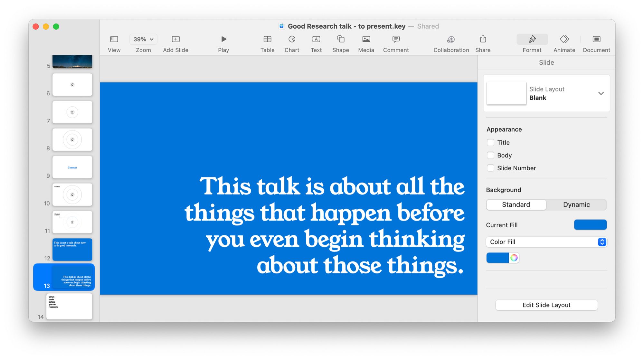Select slide 8 thumbnail in navigator
This screenshot has height=360, width=644.
pyautogui.click(x=72, y=140)
